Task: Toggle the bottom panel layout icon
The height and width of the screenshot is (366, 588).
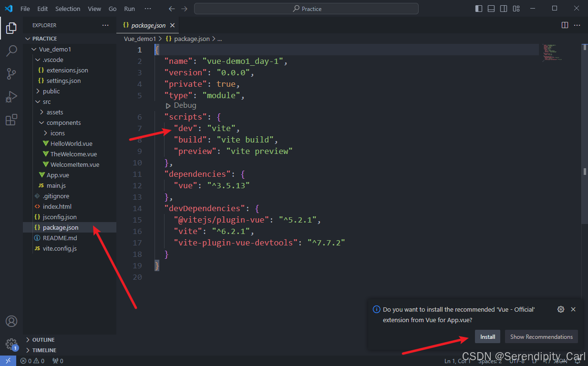Action: click(491, 9)
